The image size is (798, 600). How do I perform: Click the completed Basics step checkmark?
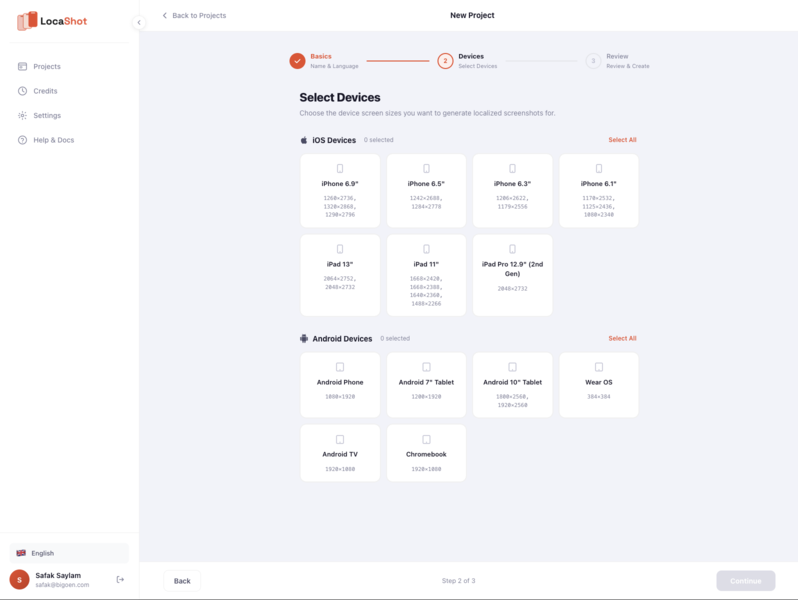coord(297,61)
